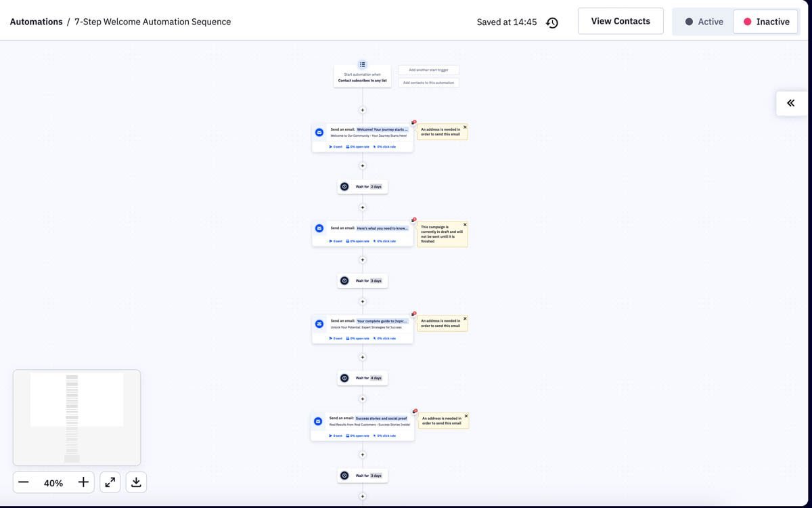Screen dimensions: 812x508
Task: Click the start trigger list icon
Action: tap(362, 64)
